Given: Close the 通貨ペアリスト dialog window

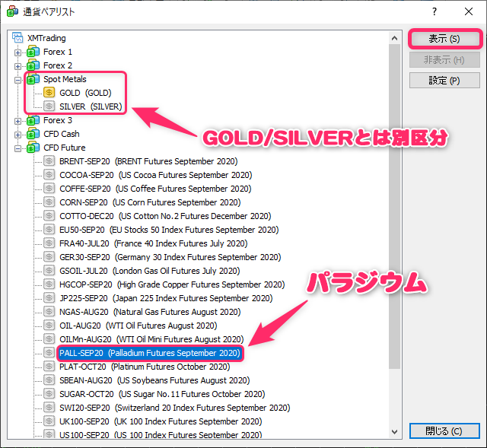Looking at the screenshot, I should coord(469,11).
